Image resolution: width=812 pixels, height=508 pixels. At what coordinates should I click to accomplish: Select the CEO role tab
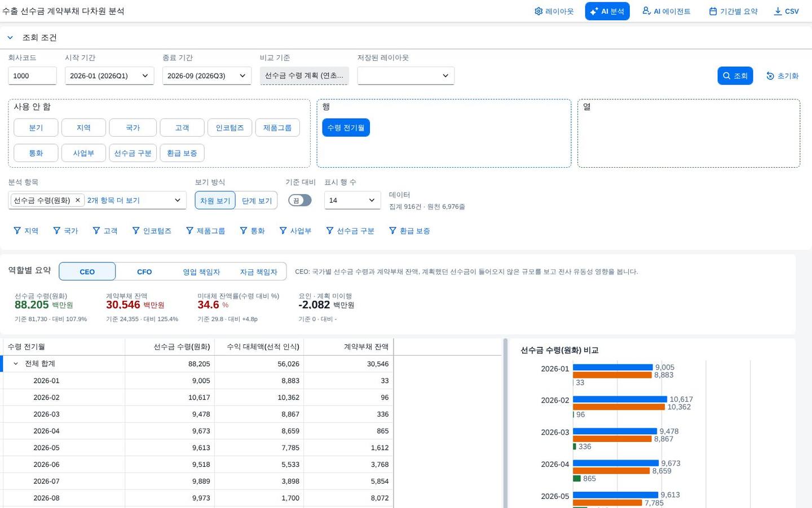click(87, 271)
